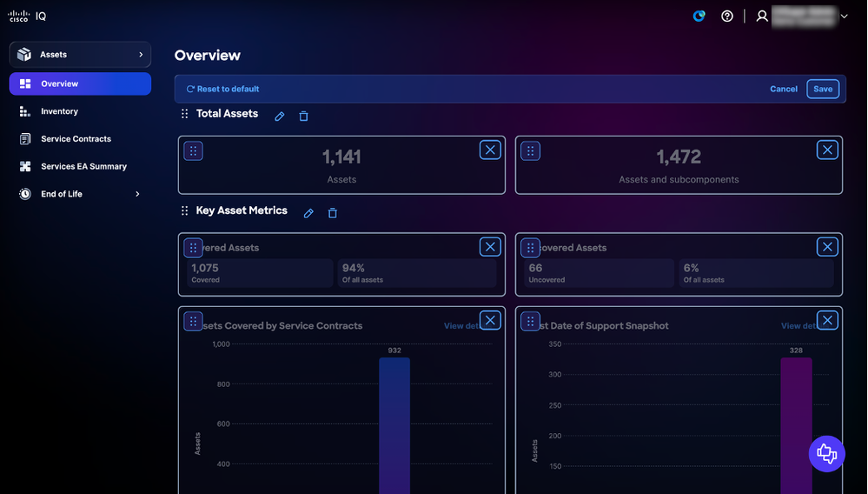
Task: Expand End of Life chevron arrow
Action: pyautogui.click(x=138, y=194)
